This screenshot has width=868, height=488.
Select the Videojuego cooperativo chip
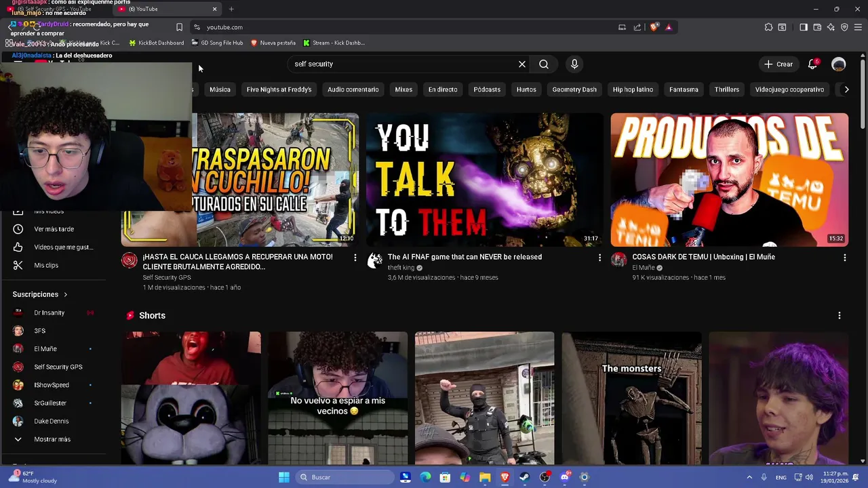pos(789,89)
